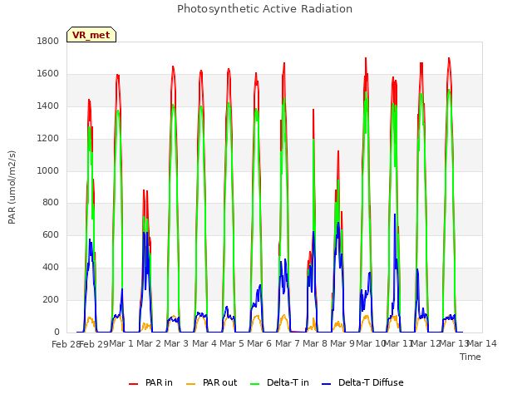Image resolution: width=532 pixels, height=399 pixels.
Task: Select the 'PAR out' legend label
Action: 219,382
